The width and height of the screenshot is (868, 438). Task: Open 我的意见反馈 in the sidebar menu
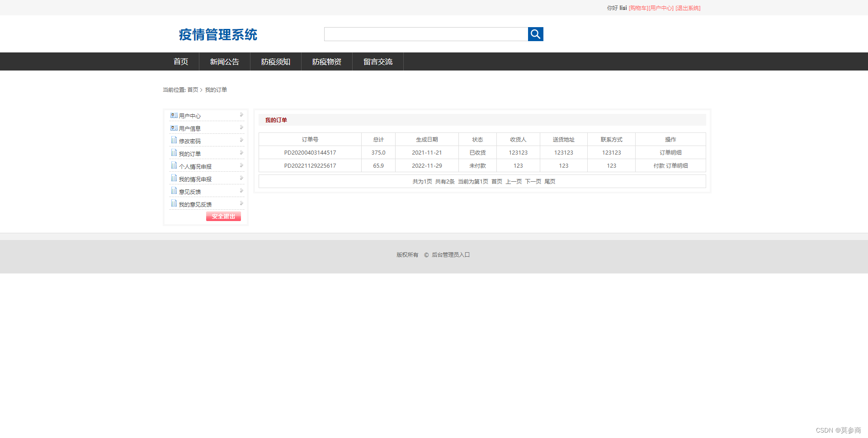[195, 205]
